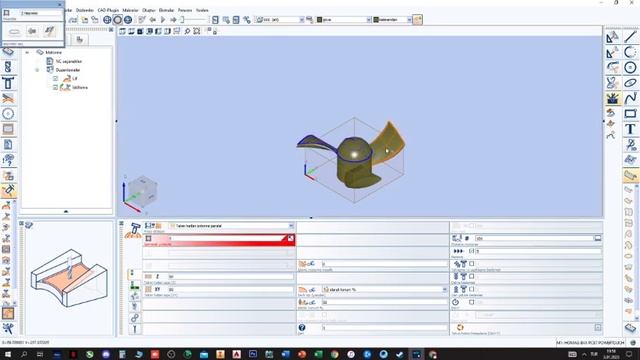Select the Arc drawing tool
640x360 pixels.
(630, 52)
